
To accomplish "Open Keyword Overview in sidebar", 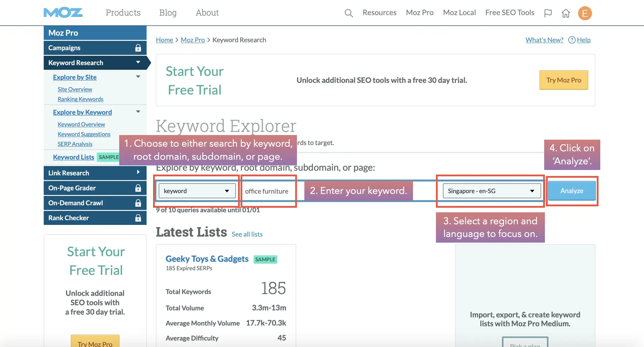I will click(81, 124).
